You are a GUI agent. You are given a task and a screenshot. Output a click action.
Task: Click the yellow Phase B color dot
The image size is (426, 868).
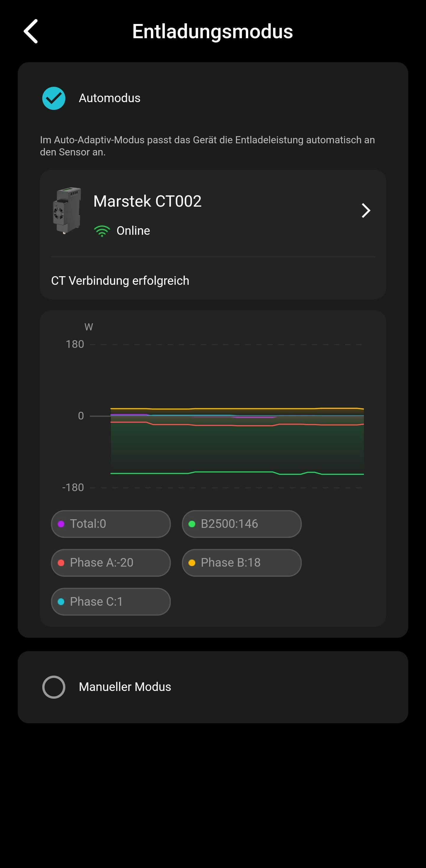192,563
